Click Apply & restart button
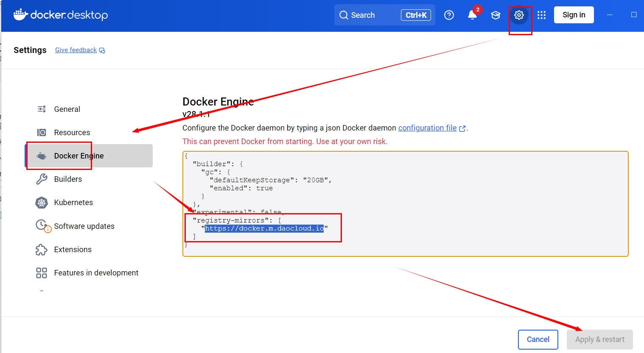 600,339
